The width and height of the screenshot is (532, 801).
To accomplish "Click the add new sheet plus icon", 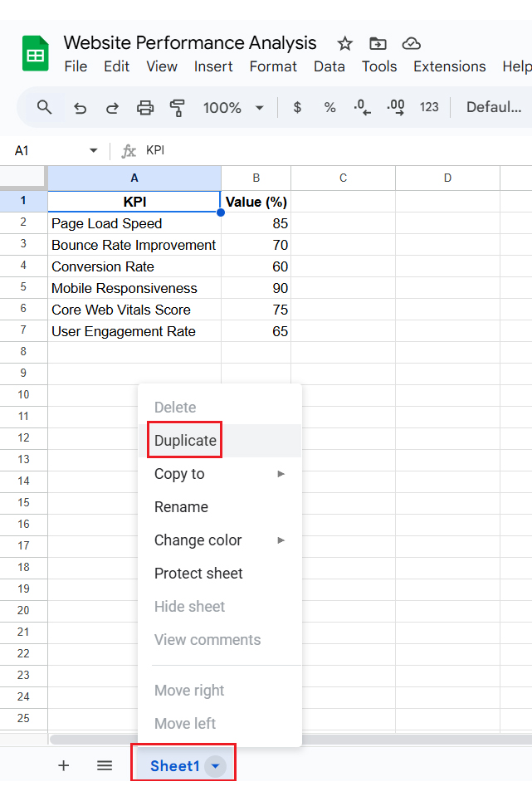I will (63, 765).
